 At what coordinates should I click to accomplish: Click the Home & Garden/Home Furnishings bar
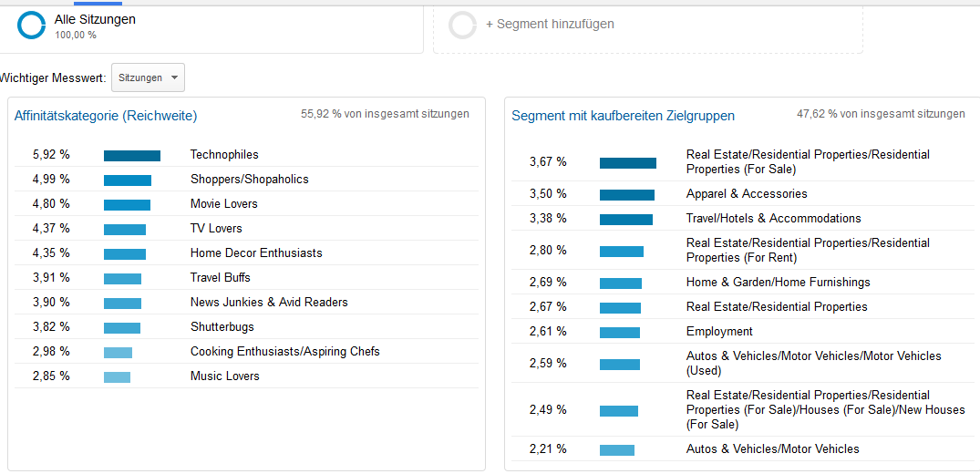(x=621, y=283)
